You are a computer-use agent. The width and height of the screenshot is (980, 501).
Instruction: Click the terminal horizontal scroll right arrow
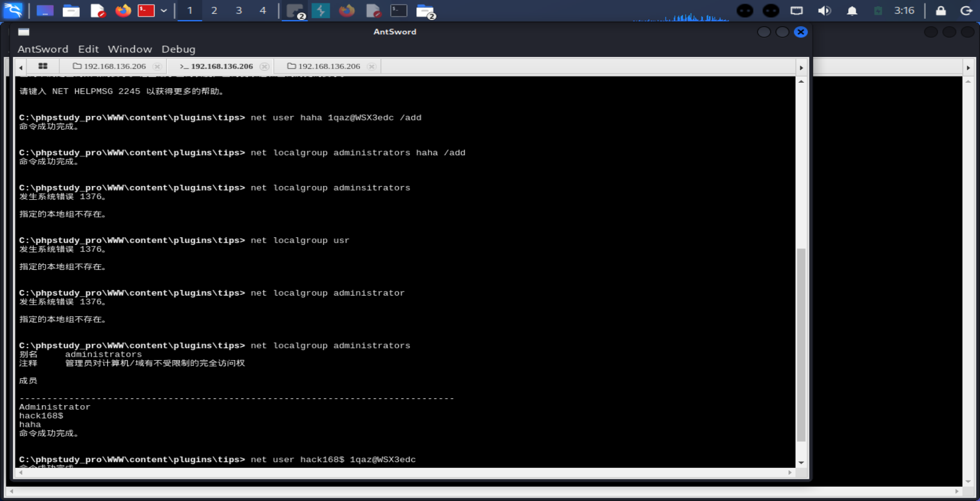(x=789, y=472)
